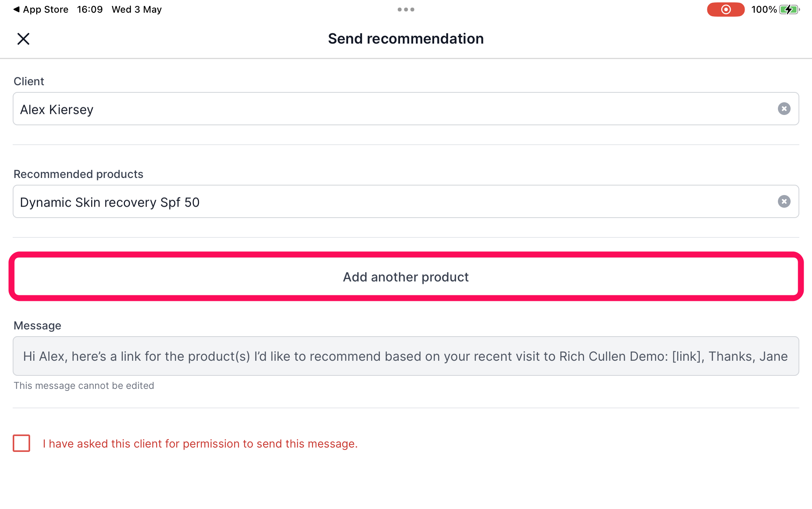This screenshot has width=812, height=509.
Task: Select the Client name input field
Action: click(x=406, y=109)
